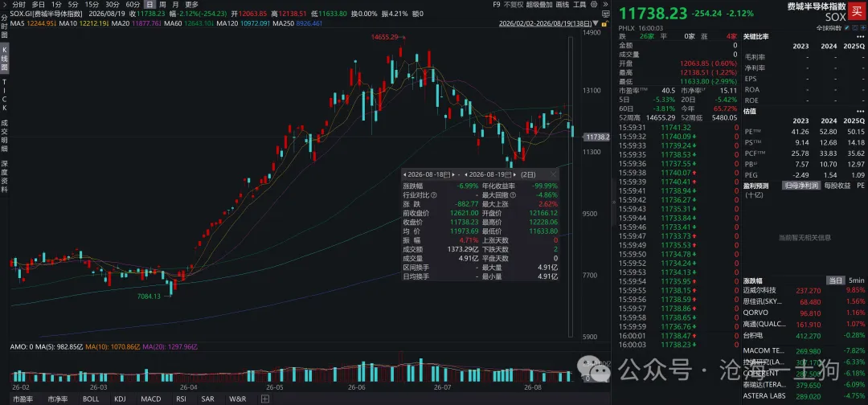The image size is (868, 405).
Task: Open the 更多 periods dropdown
Action: 191,5
